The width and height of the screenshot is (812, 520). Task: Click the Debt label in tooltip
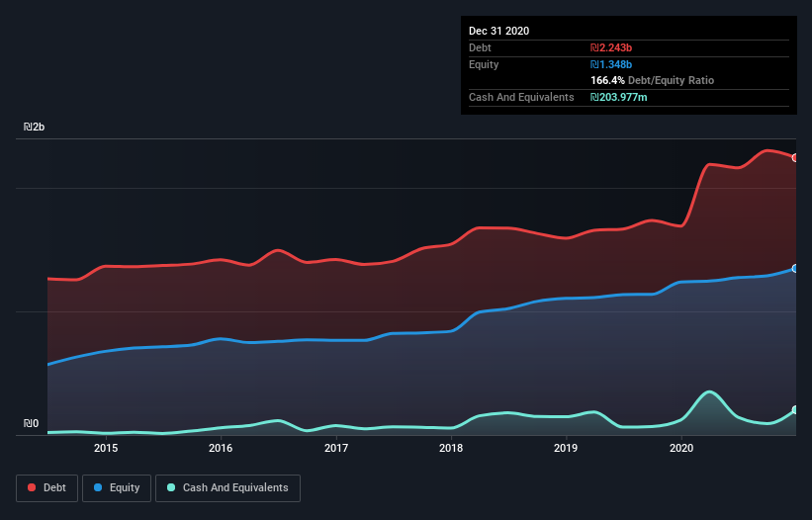pos(480,47)
